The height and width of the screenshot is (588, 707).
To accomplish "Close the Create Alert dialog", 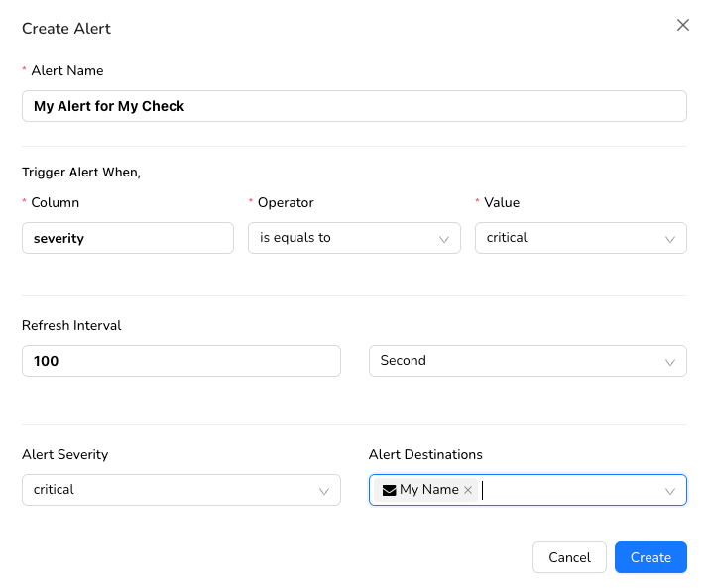I will pos(682,26).
